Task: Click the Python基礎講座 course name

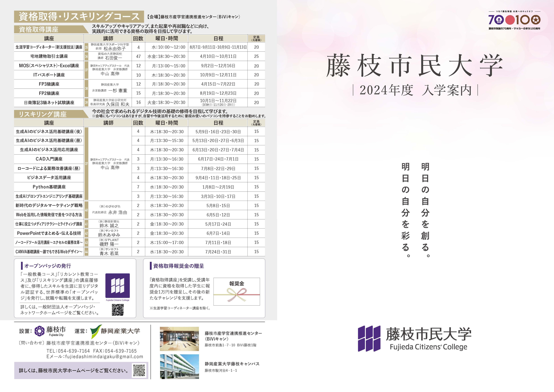Action: [x=49, y=187]
